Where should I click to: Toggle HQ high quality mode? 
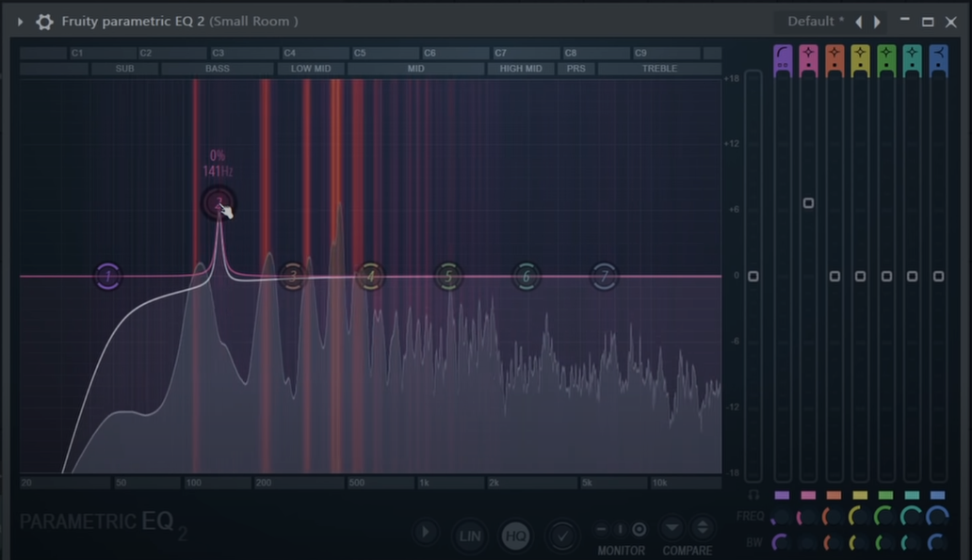click(x=515, y=536)
